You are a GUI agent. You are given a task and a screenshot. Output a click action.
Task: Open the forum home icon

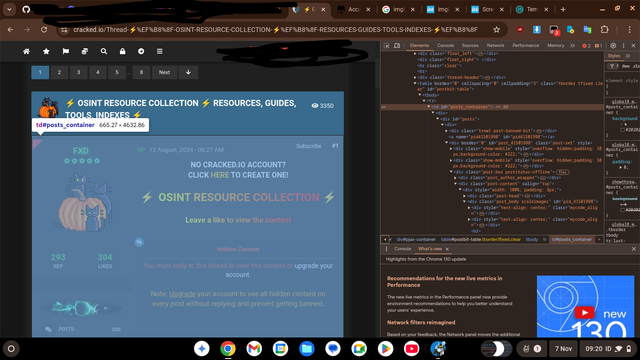27,51
